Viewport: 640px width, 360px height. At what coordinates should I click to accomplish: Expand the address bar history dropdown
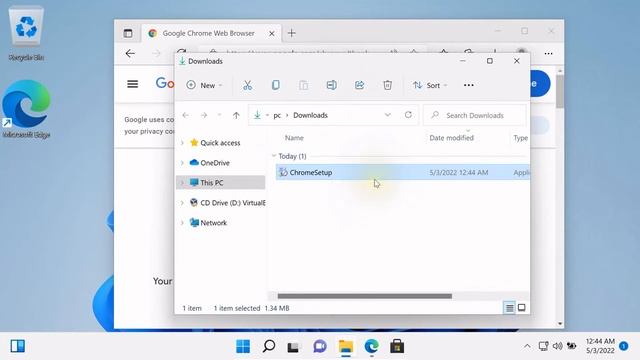point(387,115)
